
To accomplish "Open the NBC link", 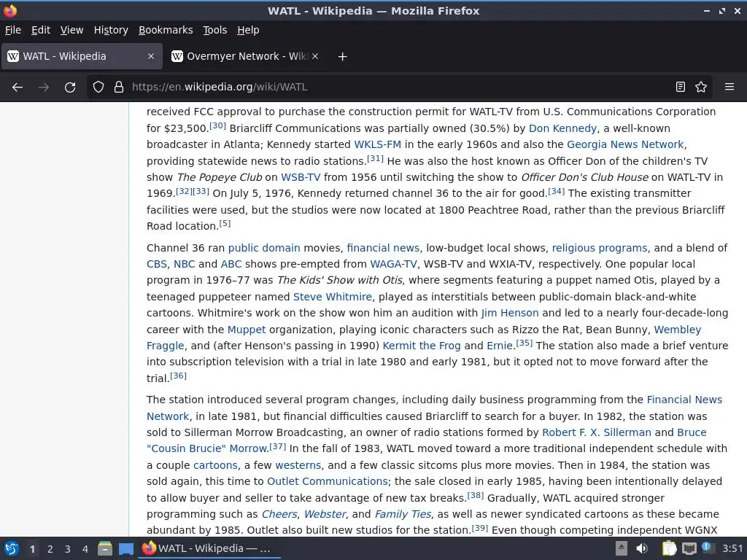I will point(185,264).
